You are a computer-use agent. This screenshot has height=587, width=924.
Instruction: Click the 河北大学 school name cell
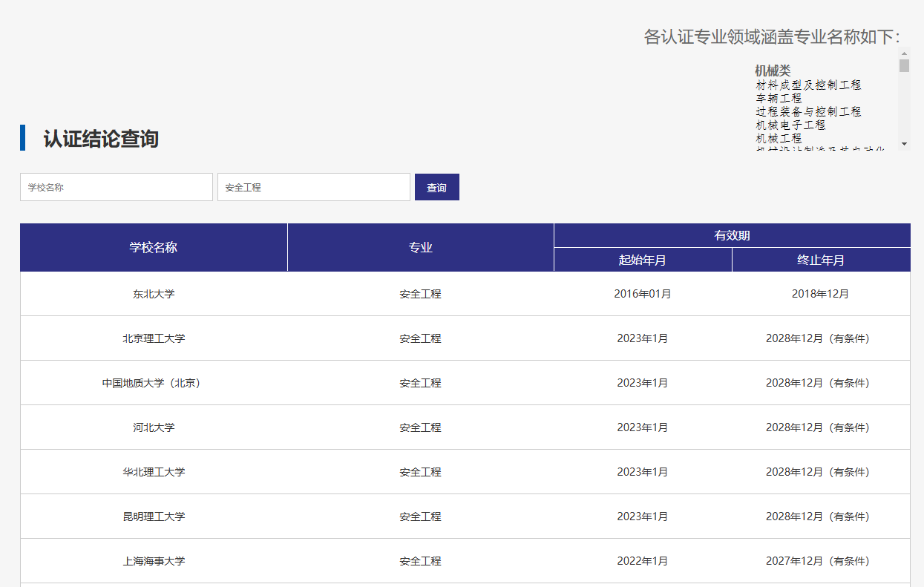[x=154, y=427]
